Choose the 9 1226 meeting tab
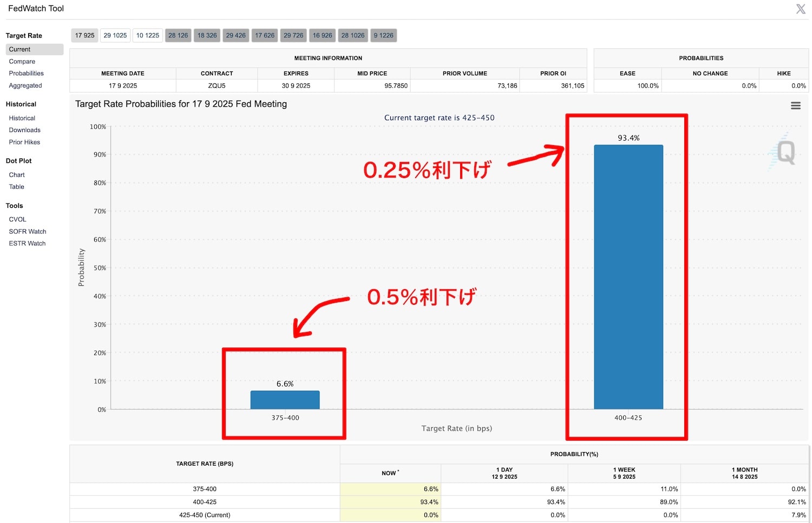Screen dimensions: 812x523 [383, 36]
